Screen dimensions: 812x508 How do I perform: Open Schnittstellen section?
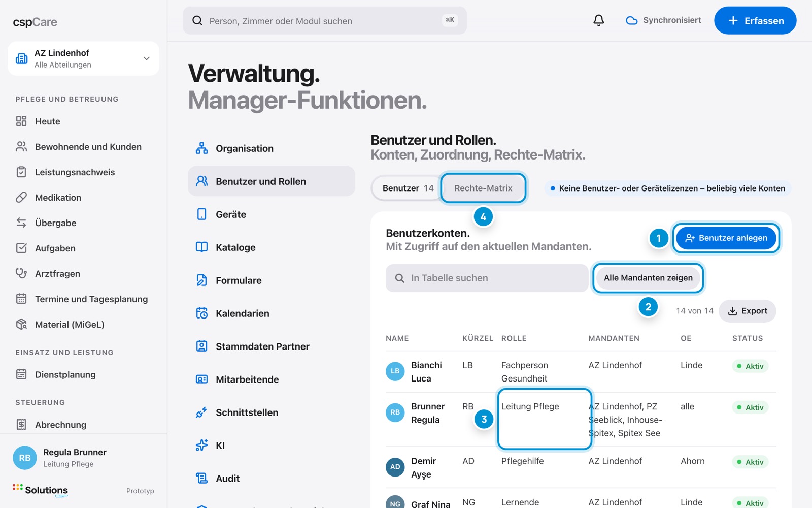(x=272, y=412)
